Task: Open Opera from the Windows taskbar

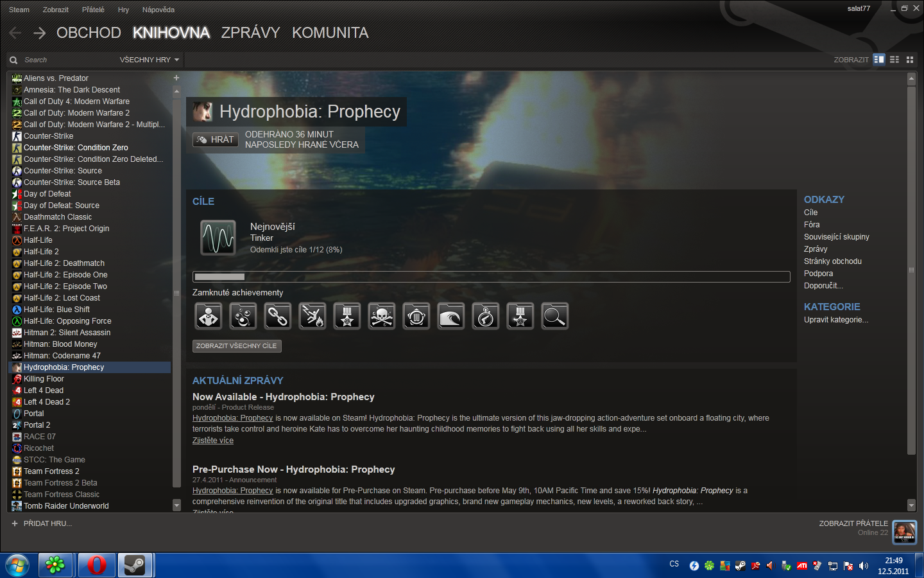Action: click(96, 565)
